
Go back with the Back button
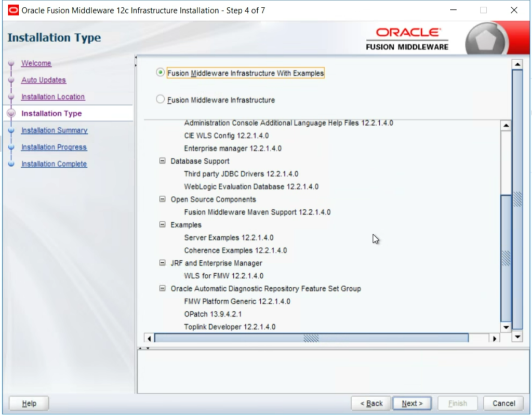coord(371,403)
